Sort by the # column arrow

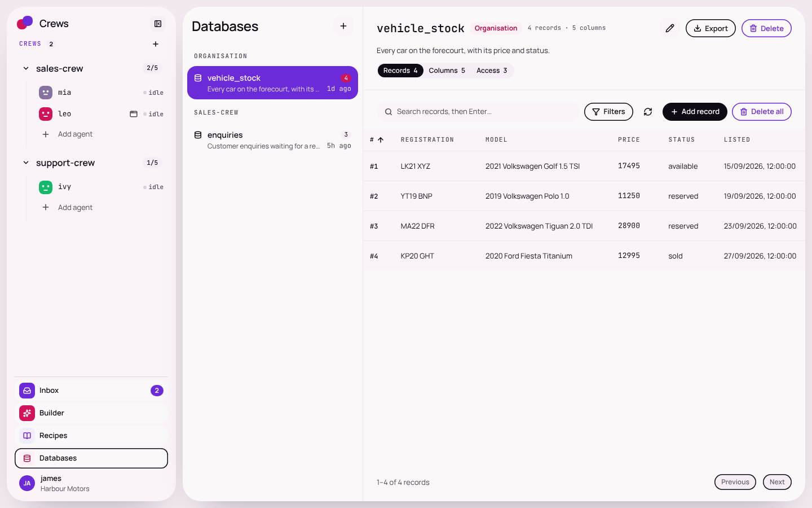(381, 140)
